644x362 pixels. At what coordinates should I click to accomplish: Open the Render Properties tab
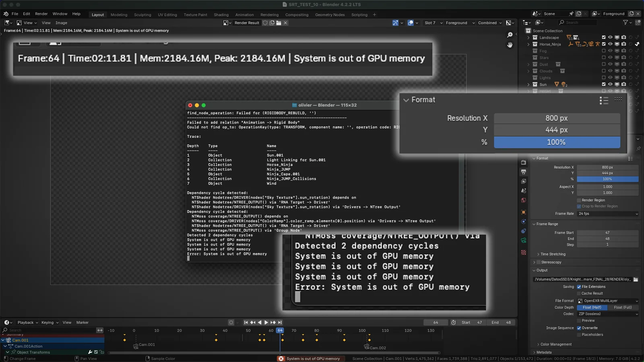pos(524,163)
